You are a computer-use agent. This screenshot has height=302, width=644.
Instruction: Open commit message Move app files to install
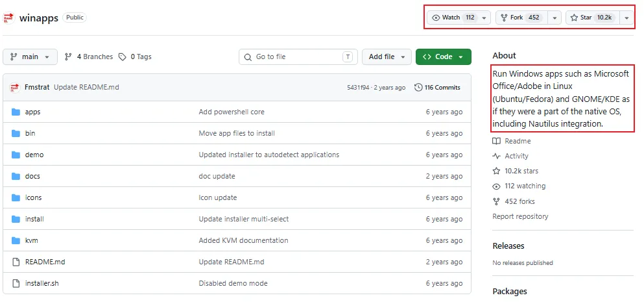click(x=237, y=133)
